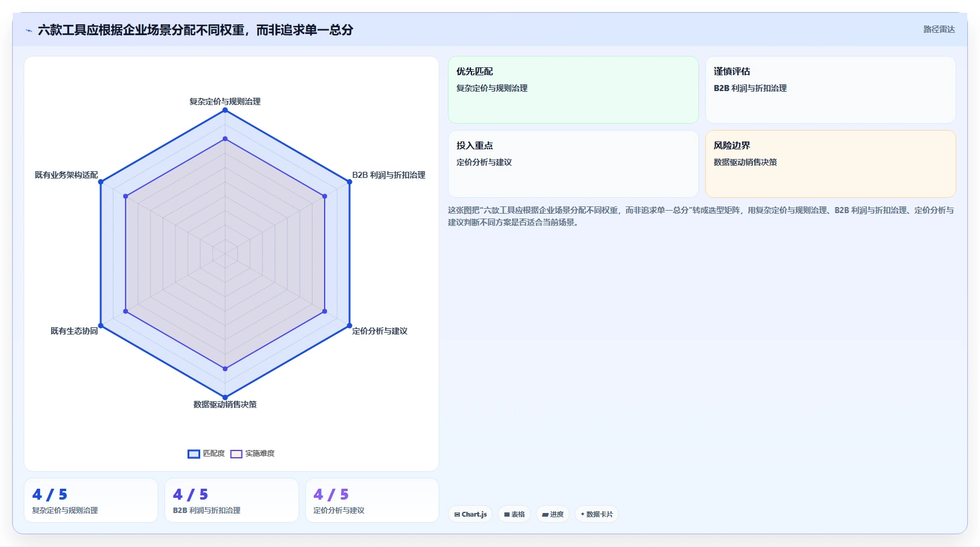The image size is (980, 547).
Task: Click inner 实施难度 point at 数据驱动销售决策
Action: click(x=225, y=369)
